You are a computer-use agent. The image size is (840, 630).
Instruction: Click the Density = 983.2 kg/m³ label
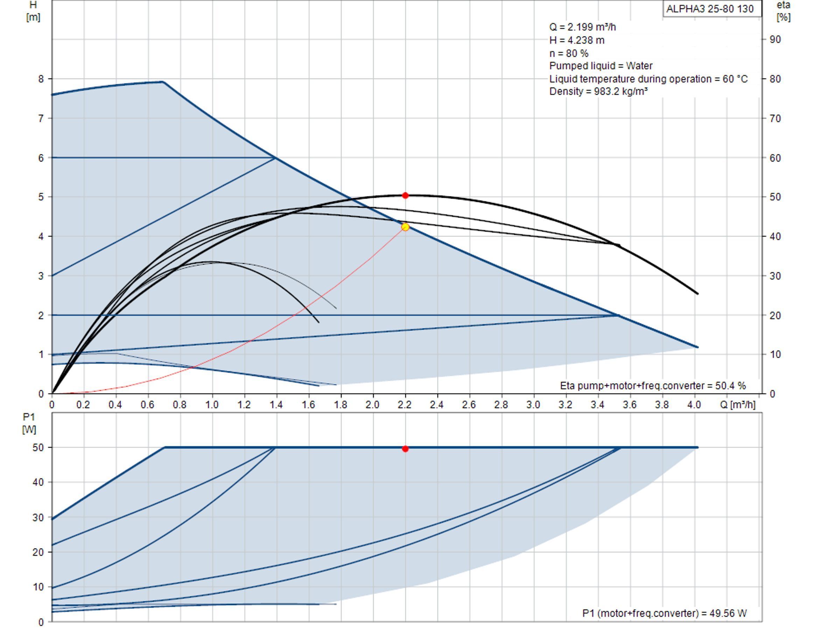coord(598,91)
